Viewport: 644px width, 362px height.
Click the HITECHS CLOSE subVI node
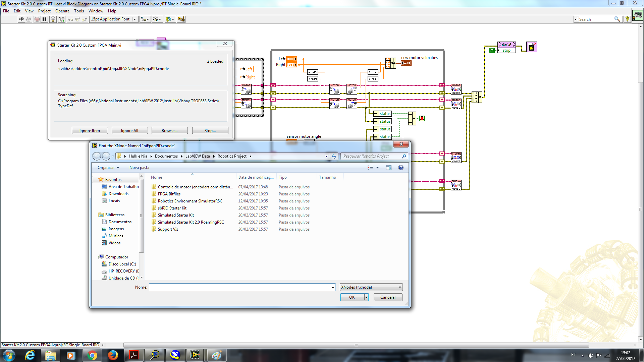tap(456, 158)
